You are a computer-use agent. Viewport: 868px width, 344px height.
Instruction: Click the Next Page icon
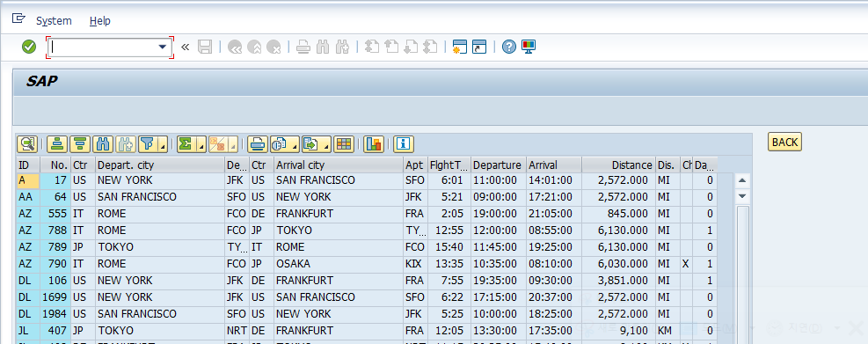pyautogui.click(x=411, y=48)
